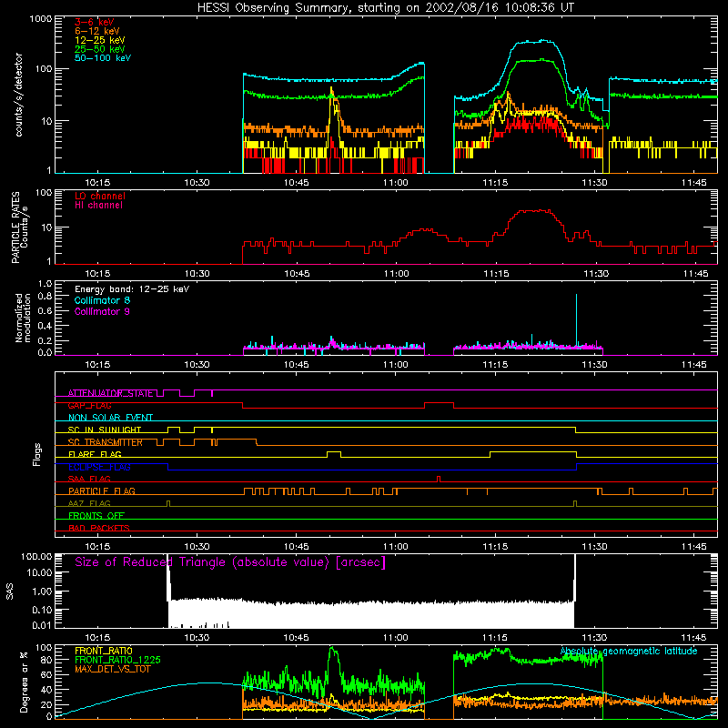Image resolution: width=728 pixels, height=728 pixels.
Task: Click the Normalized modulation axis label
Action: coord(23,318)
